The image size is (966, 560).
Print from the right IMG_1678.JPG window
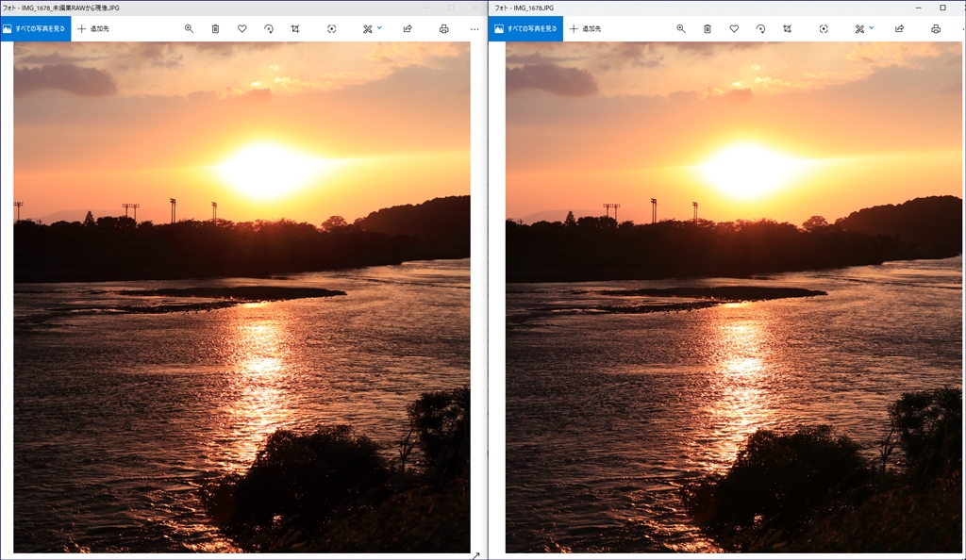936,29
